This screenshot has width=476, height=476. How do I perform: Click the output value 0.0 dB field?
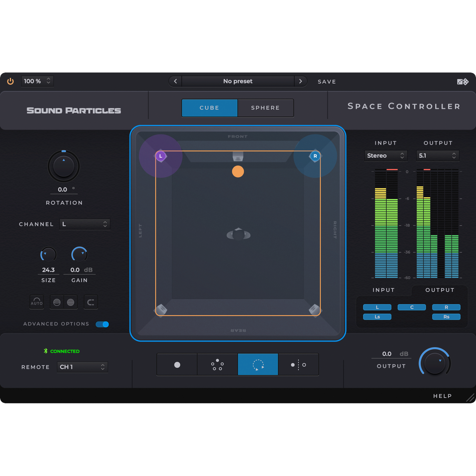tap(391, 354)
